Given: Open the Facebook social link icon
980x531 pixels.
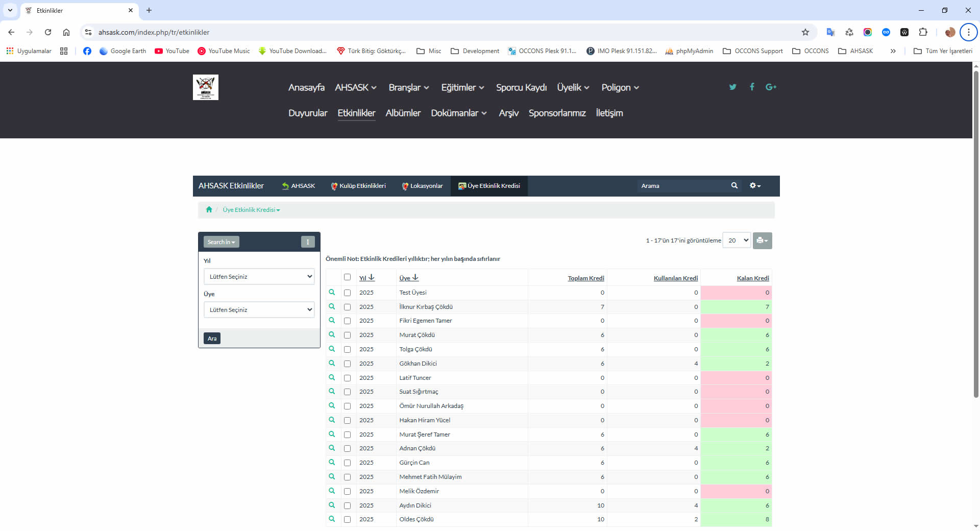Looking at the screenshot, I should pyautogui.click(x=752, y=87).
